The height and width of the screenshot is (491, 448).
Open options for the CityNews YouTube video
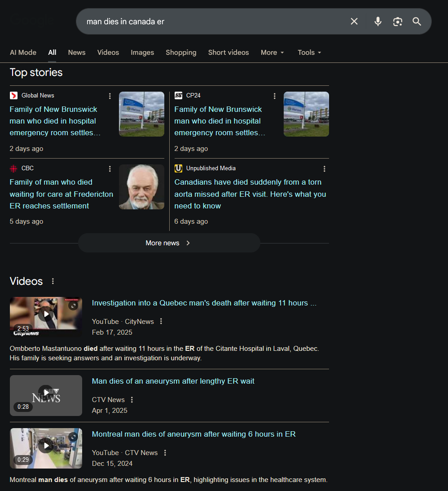pyautogui.click(x=161, y=321)
